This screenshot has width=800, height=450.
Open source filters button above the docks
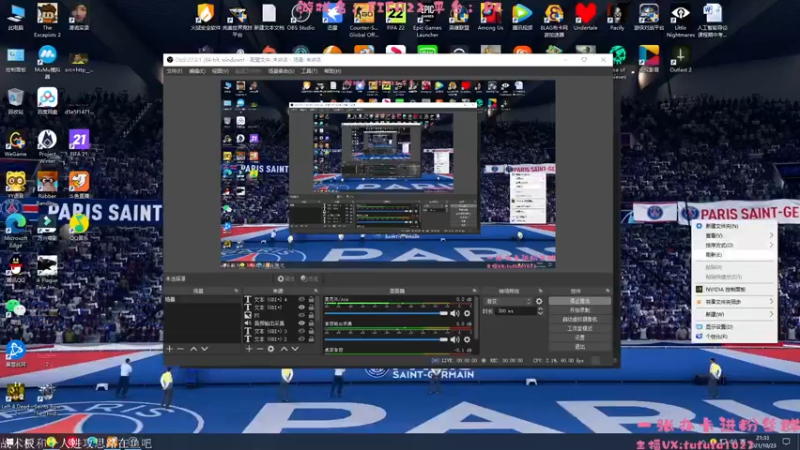309,279
